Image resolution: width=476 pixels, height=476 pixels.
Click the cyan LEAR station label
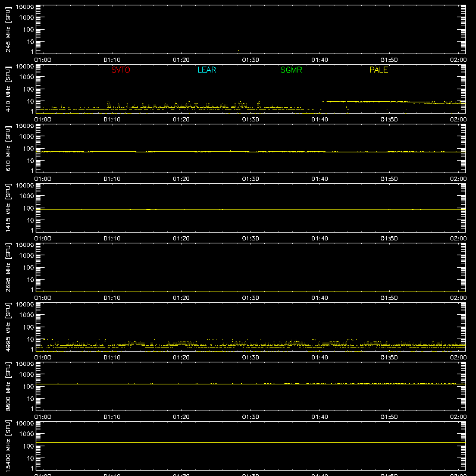click(206, 70)
